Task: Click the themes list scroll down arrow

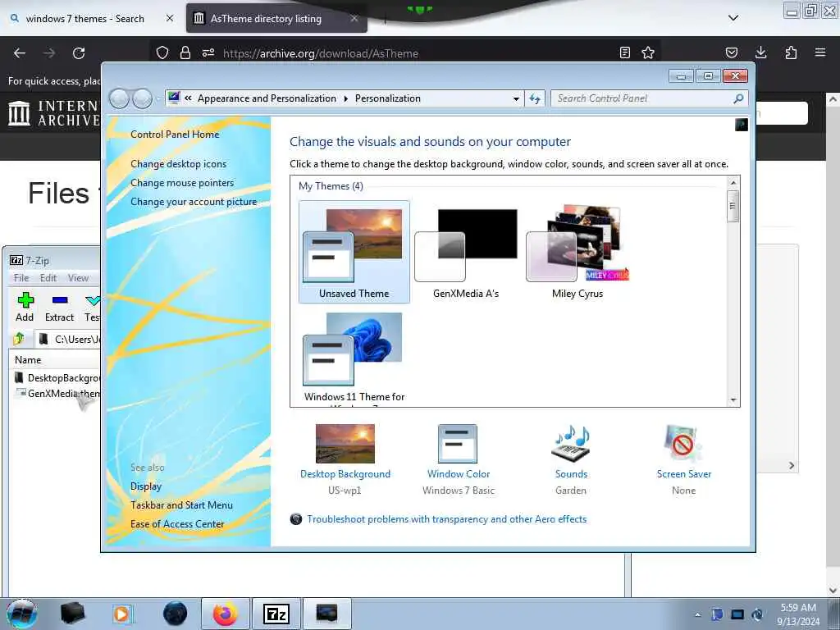Action: pos(733,399)
